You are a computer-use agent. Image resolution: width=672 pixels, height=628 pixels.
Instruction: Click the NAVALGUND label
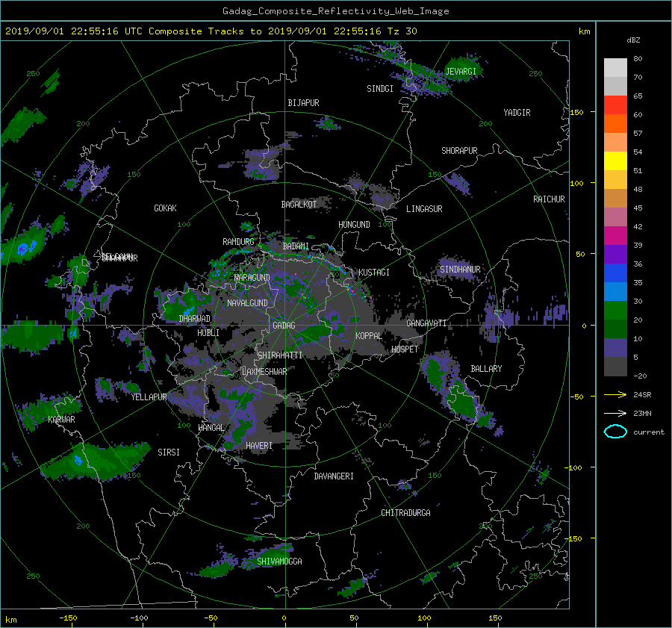pyautogui.click(x=247, y=303)
